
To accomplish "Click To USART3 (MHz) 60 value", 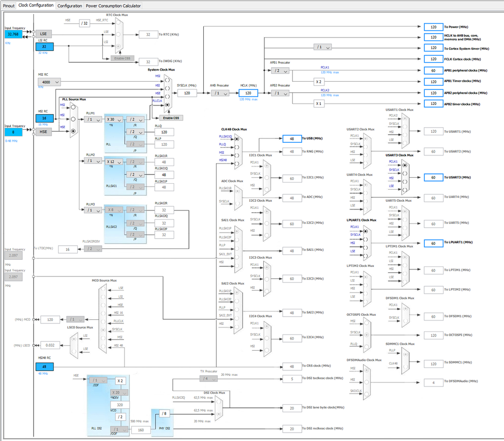I will click(433, 178).
